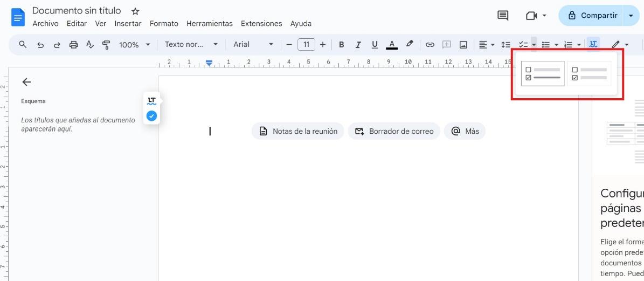Open comment history

coord(503,16)
